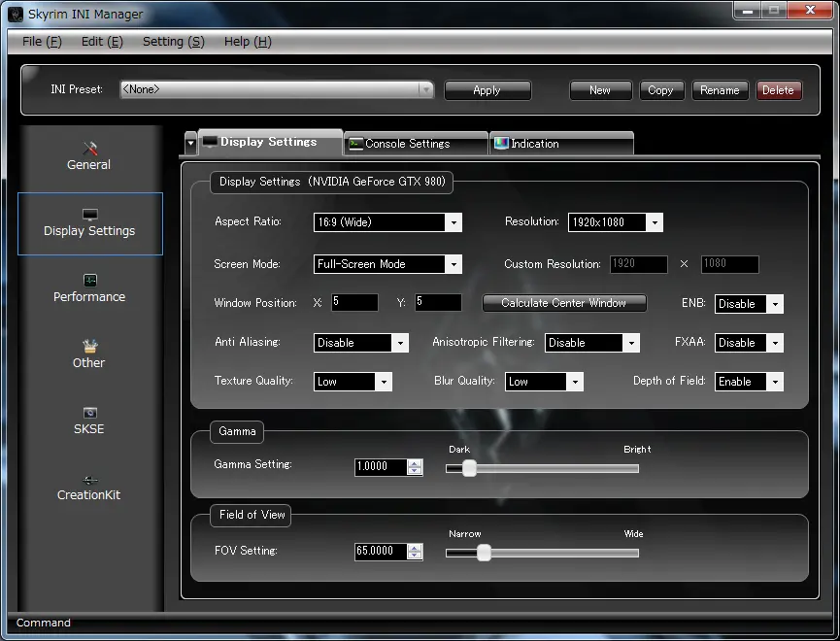This screenshot has height=641, width=840.
Task: Expand the tab list arrow left of tabs
Action: (x=190, y=143)
